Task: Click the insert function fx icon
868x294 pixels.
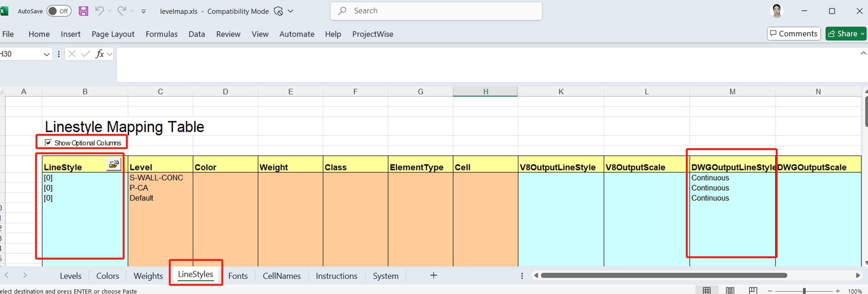Action: [100, 54]
